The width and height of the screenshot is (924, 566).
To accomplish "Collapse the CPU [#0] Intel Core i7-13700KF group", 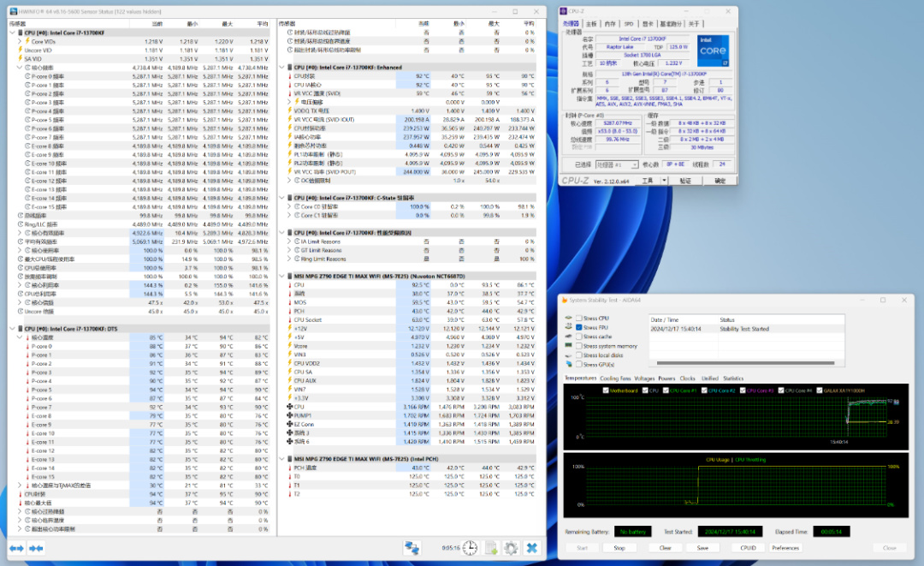I will click(13, 32).
